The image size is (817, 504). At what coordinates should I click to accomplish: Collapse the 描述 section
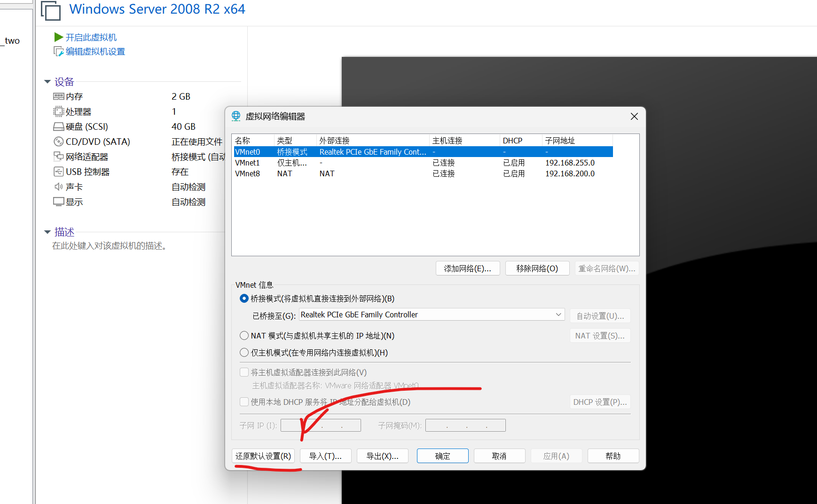point(47,232)
